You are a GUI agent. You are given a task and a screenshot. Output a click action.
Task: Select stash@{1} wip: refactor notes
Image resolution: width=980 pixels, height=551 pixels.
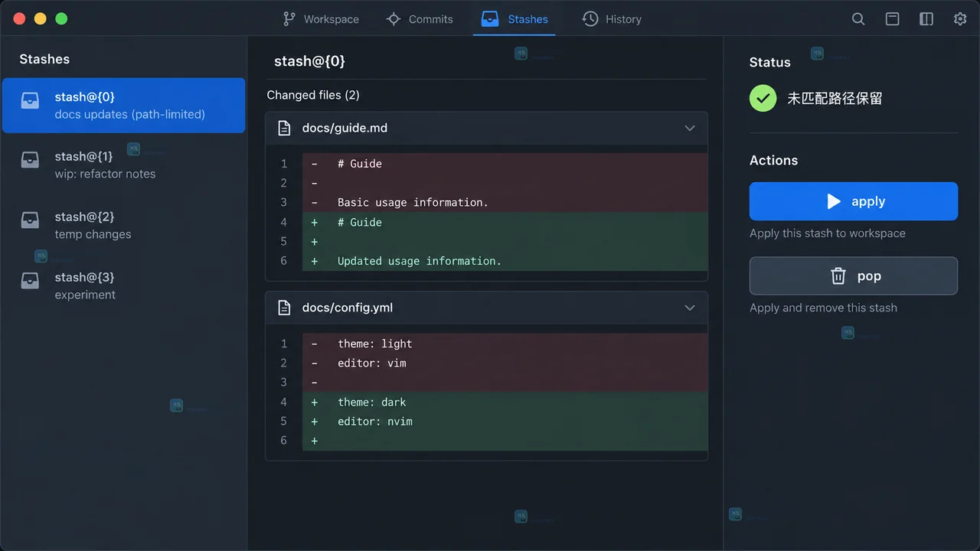click(123, 165)
